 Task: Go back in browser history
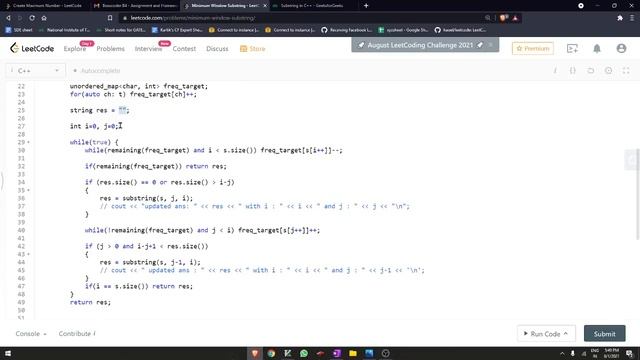coord(8,18)
